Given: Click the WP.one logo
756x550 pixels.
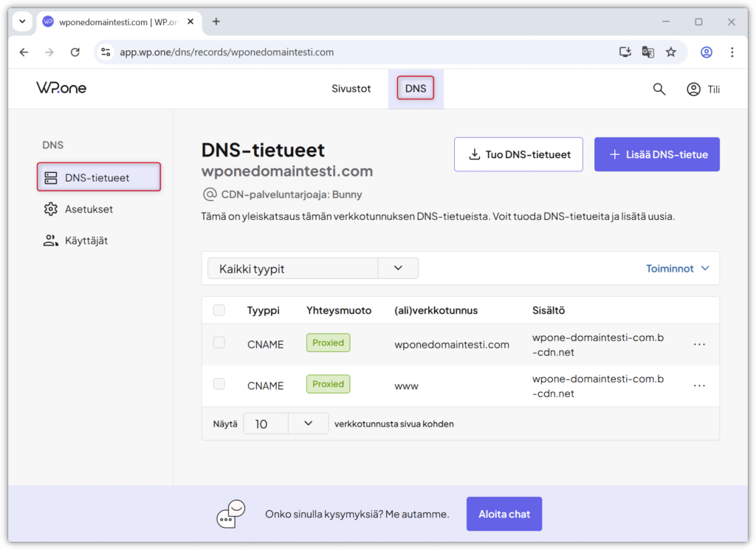Looking at the screenshot, I should (61, 88).
